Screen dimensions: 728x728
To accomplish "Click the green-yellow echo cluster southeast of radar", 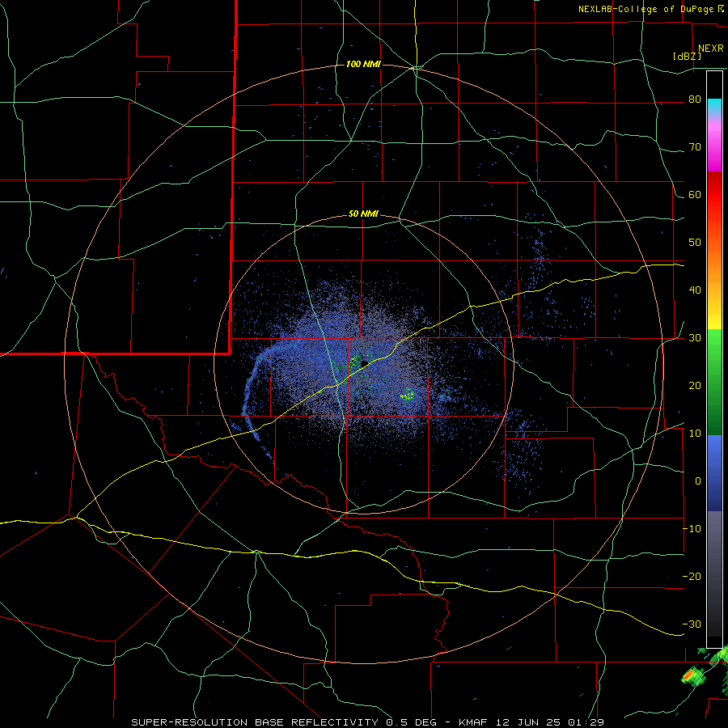I will point(408,395).
